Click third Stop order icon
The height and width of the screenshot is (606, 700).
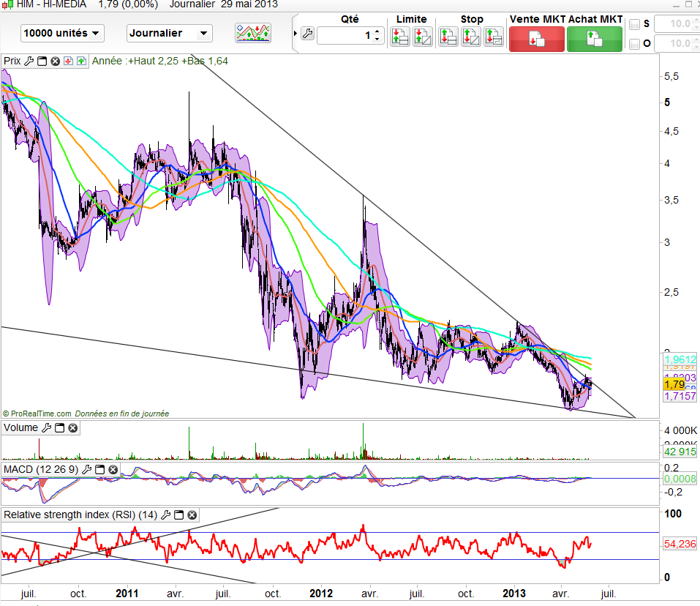point(494,35)
